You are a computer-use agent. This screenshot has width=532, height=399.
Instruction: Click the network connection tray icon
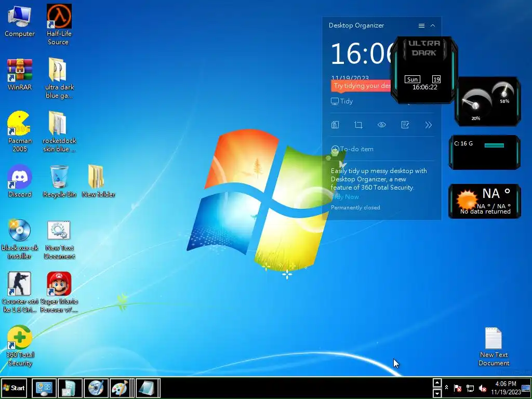pos(470,388)
